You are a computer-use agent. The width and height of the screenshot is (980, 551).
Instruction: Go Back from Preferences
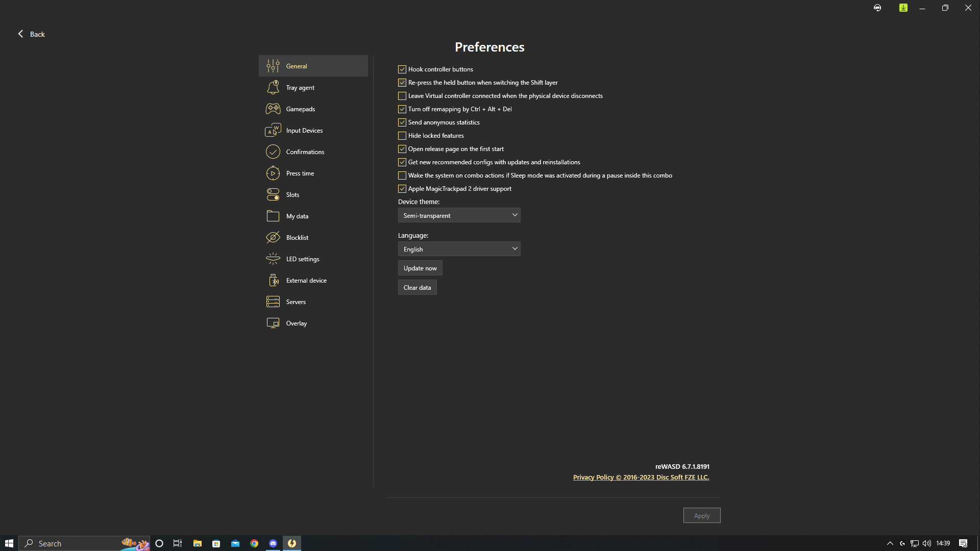pos(32,34)
